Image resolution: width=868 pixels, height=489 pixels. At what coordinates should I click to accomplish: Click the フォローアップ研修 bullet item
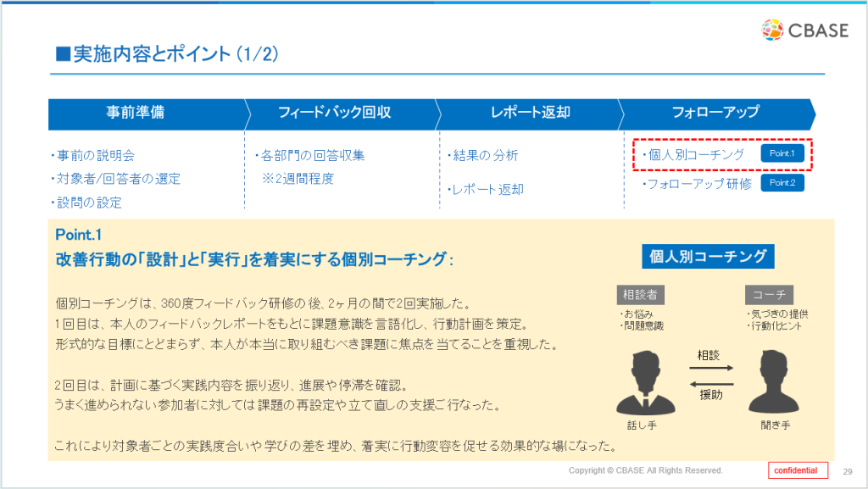click(698, 183)
